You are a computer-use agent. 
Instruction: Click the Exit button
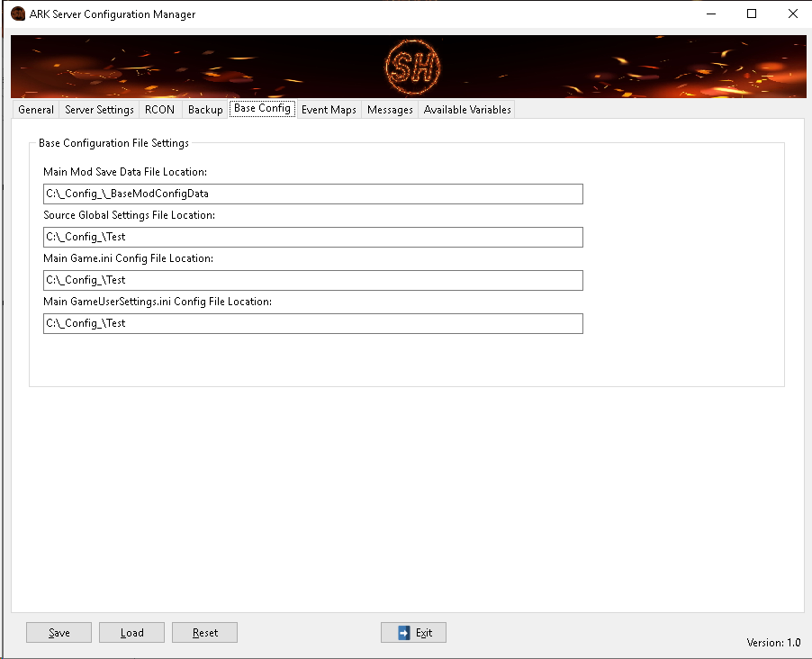click(413, 632)
